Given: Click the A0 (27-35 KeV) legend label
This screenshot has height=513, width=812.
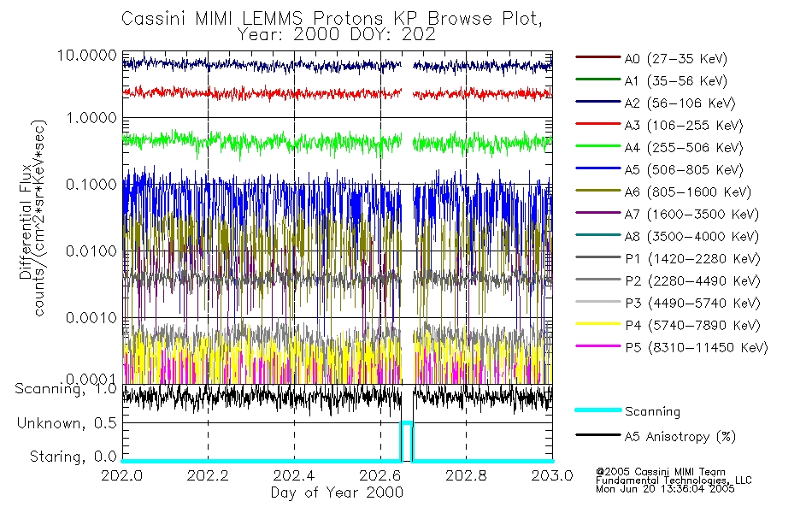Looking at the screenshot, I should click(675, 59).
